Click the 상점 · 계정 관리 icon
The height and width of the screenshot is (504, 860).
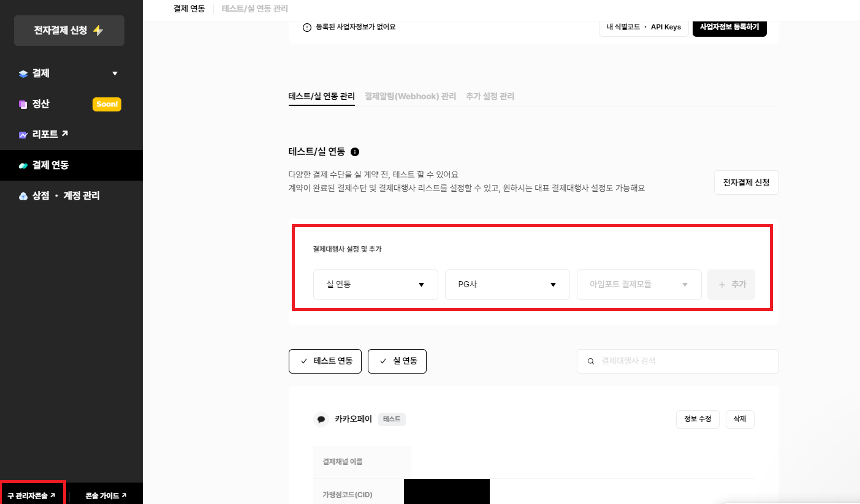23,197
